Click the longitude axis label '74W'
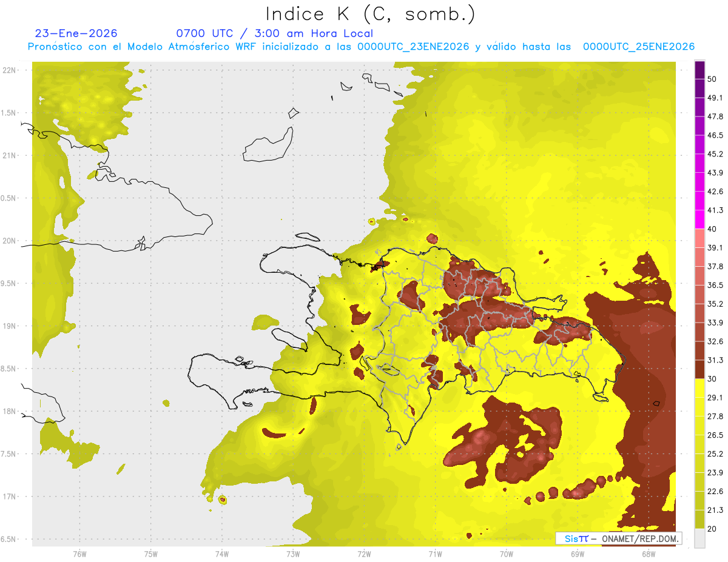This screenshot has height=562, width=728. (221, 554)
